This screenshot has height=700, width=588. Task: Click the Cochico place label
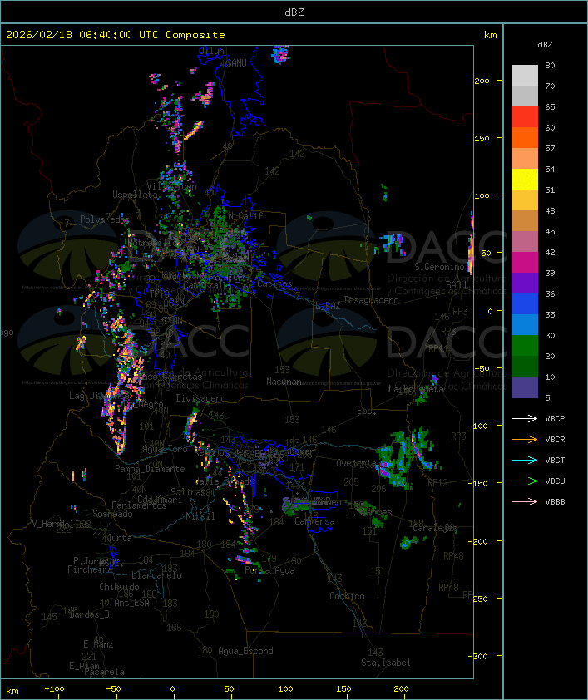tap(347, 596)
